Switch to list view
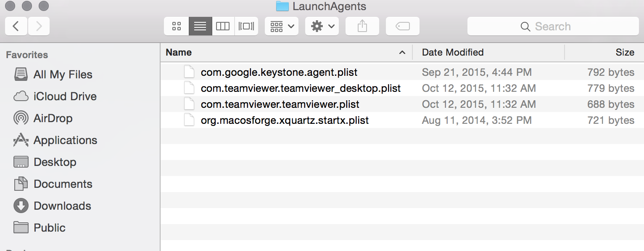644x251 pixels. click(x=200, y=26)
